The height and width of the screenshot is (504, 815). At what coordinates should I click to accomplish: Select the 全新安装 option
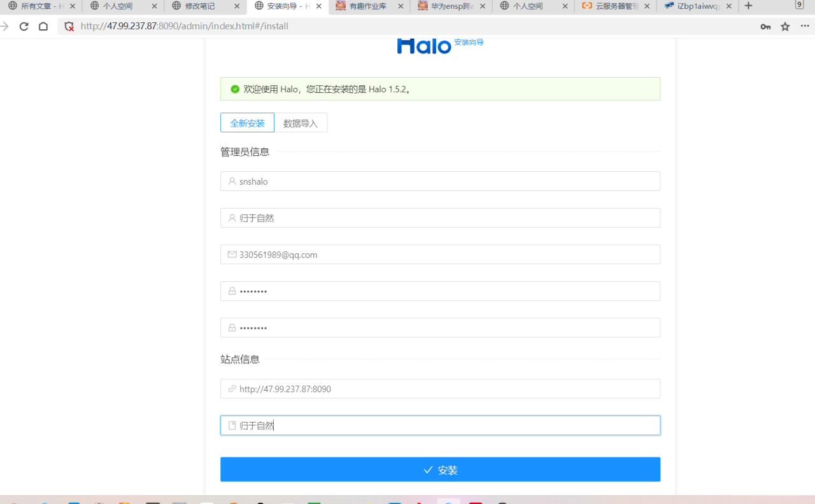(x=247, y=123)
